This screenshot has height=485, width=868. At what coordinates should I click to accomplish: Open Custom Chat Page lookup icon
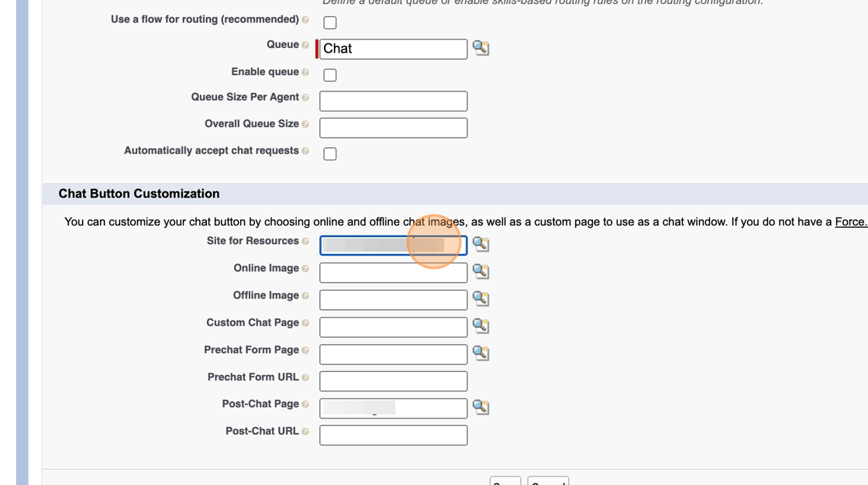point(480,325)
